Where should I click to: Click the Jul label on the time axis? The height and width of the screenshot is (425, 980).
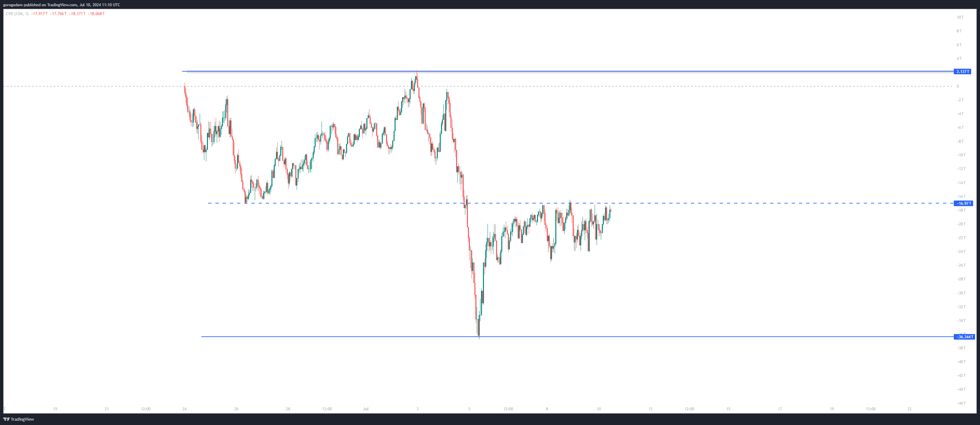click(366, 409)
